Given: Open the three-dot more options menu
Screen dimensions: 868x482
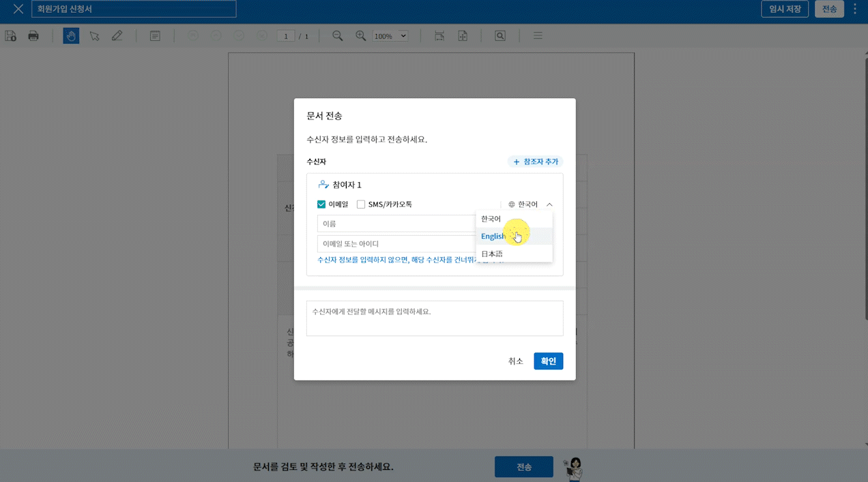Looking at the screenshot, I should pyautogui.click(x=855, y=9).
